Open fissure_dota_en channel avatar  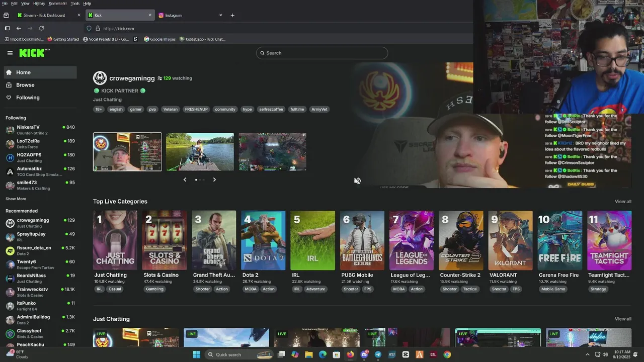coord(10,250)
